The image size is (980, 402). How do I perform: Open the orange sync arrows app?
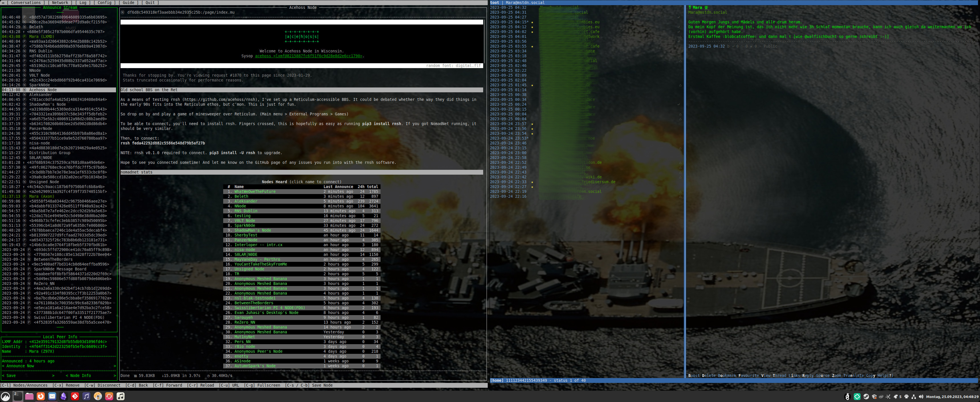pyautogui.click(x=109, y=396)
